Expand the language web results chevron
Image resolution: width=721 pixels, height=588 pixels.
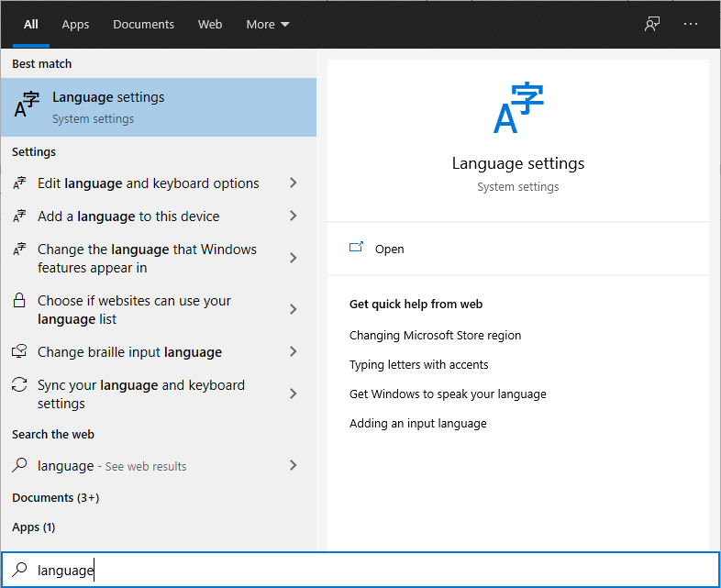[x=294, y=466]
